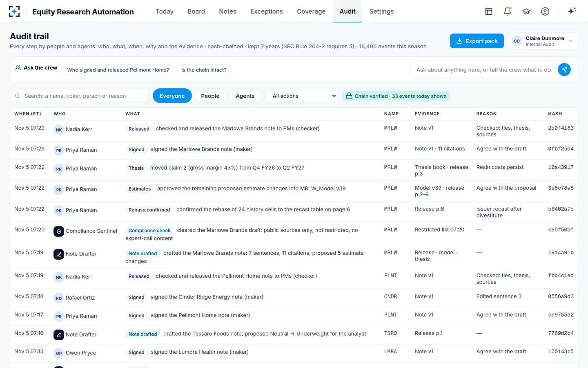Viewport: 588px width, 368px height.
Task: Click the 'Estimates' action tag
Action: (140, 189)
